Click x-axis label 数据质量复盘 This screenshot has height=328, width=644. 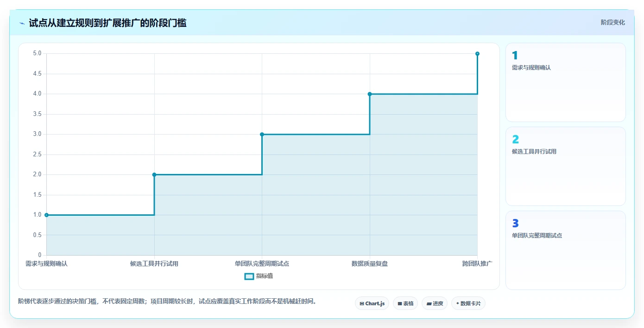coord(370,264)
